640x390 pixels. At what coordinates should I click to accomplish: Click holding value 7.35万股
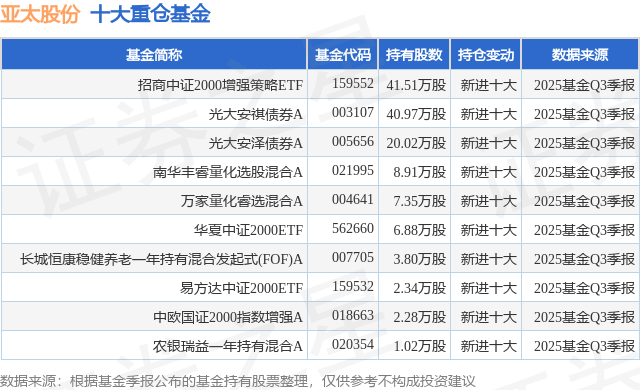coord(420,201)
